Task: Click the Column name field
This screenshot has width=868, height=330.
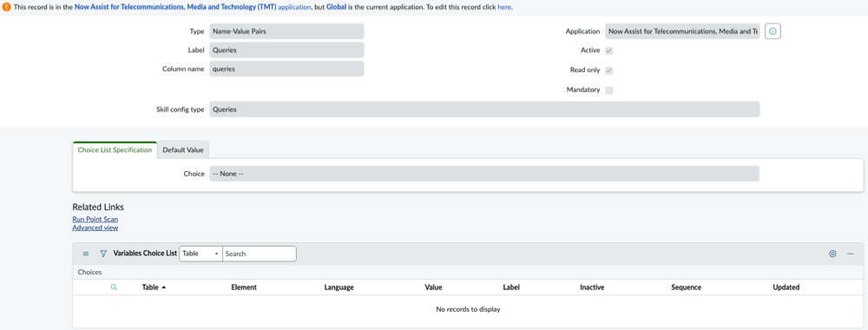Action: (x=286, y=69)
